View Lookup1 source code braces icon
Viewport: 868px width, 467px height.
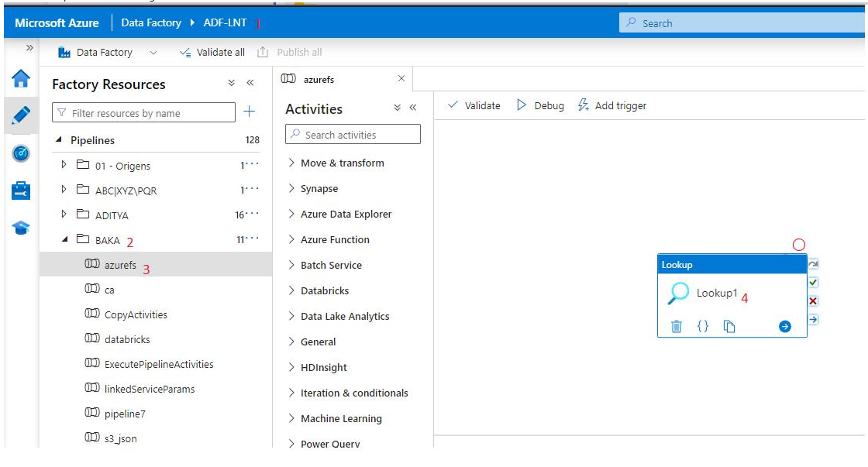coord(702,327)
